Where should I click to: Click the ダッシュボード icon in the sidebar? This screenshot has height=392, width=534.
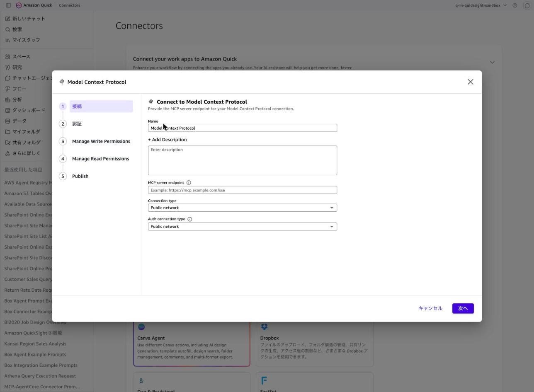coord(7,111)
